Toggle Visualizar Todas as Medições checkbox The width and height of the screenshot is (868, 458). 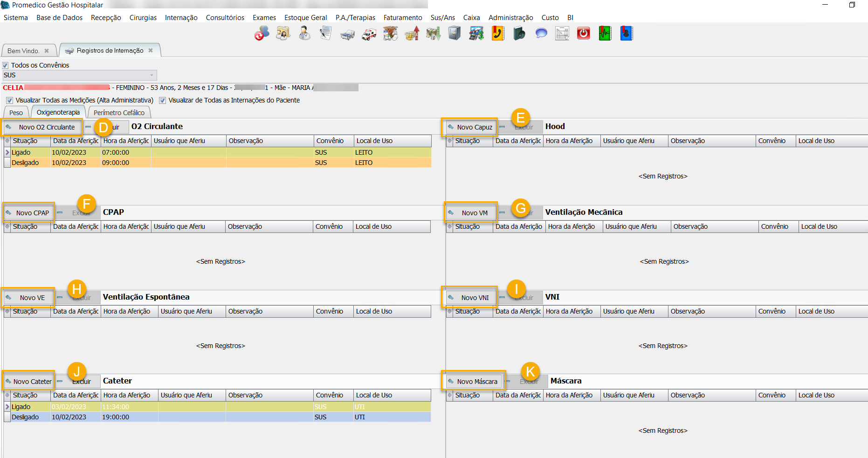pyautogui.click(x=10, y=101)
